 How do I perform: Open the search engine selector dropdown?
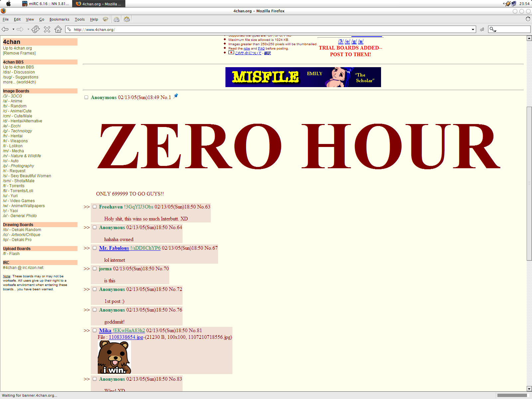pos(492,30)
